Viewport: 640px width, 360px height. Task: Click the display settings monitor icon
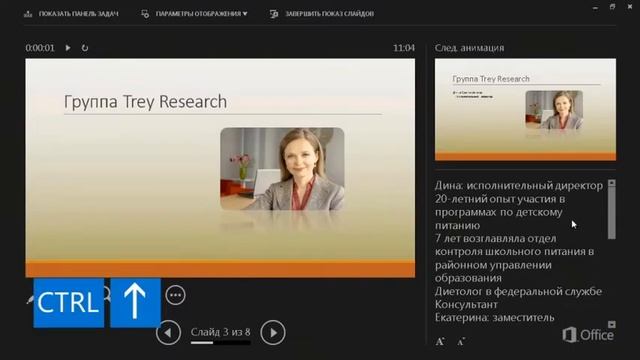click(x=145, y=14)
